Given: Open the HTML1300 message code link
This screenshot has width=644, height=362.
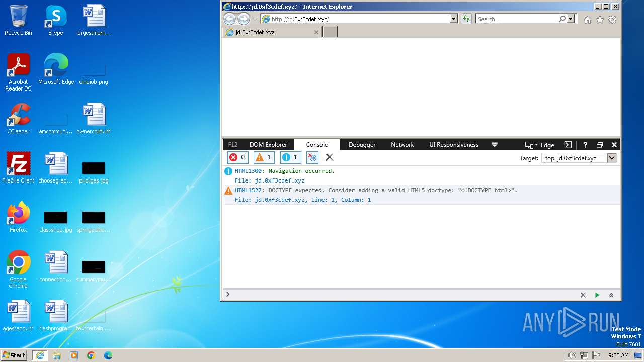Looking at the screenshot, I should click(x=248, y=171).
